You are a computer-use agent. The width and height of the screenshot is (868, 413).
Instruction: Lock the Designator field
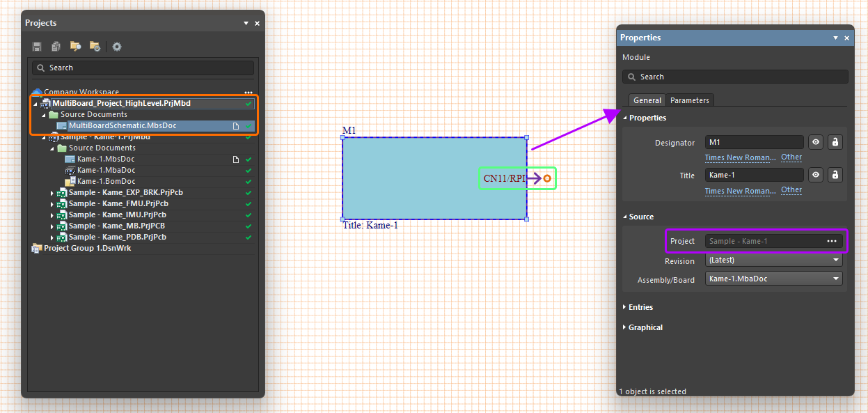[x=835, y=142]
